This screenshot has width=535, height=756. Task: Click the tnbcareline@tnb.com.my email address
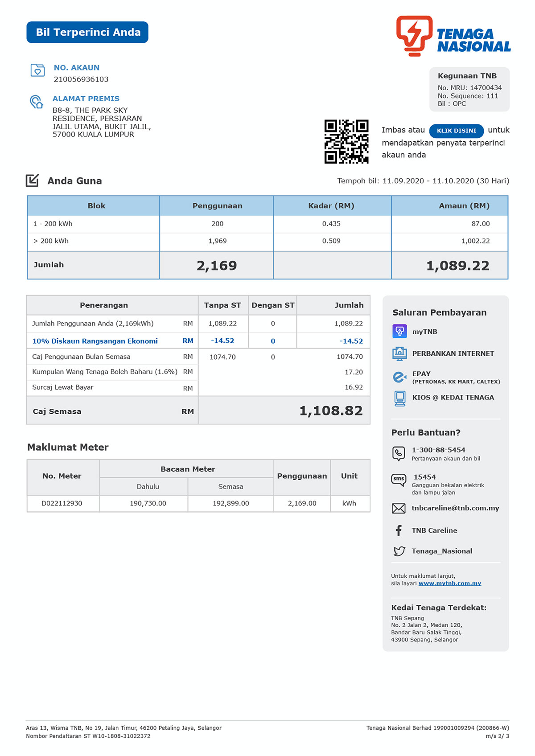[x=455, y=508]
